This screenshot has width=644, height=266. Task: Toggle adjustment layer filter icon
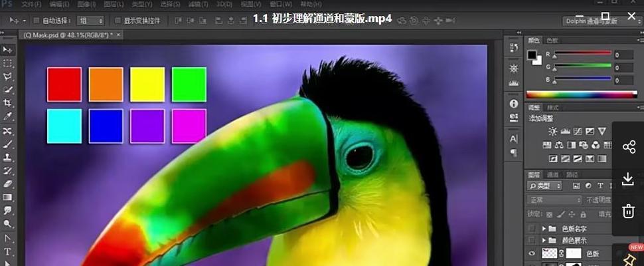point(588,186)
